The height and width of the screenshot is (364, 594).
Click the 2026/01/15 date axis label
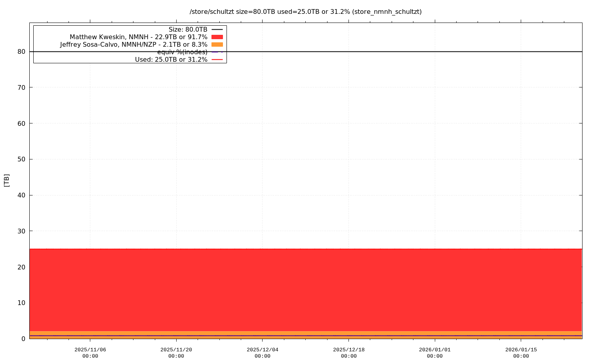521,353
